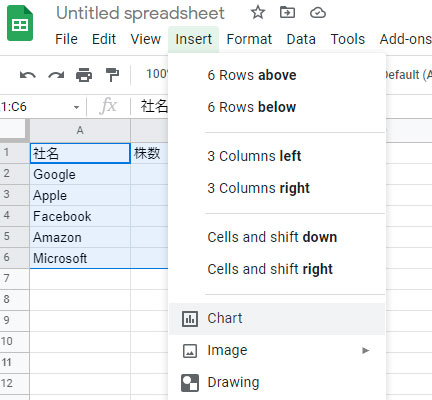The width and height of the screenshot is (432, 400).
Task: Open the Edit menu
Action: click(104, 39)
